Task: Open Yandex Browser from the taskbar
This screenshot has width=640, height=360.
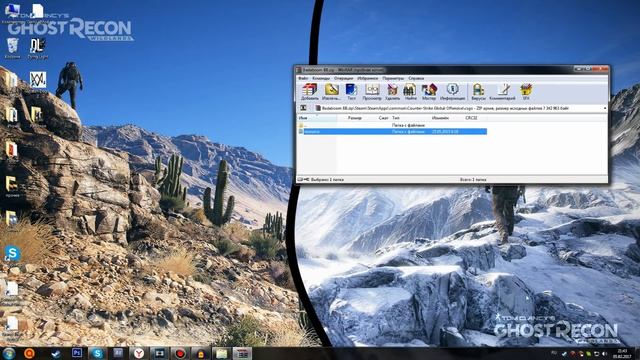Action: pos(139,353)
